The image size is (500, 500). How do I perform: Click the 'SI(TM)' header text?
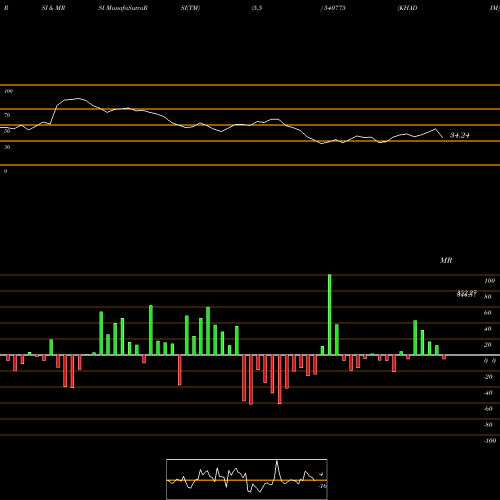point(190,8)
